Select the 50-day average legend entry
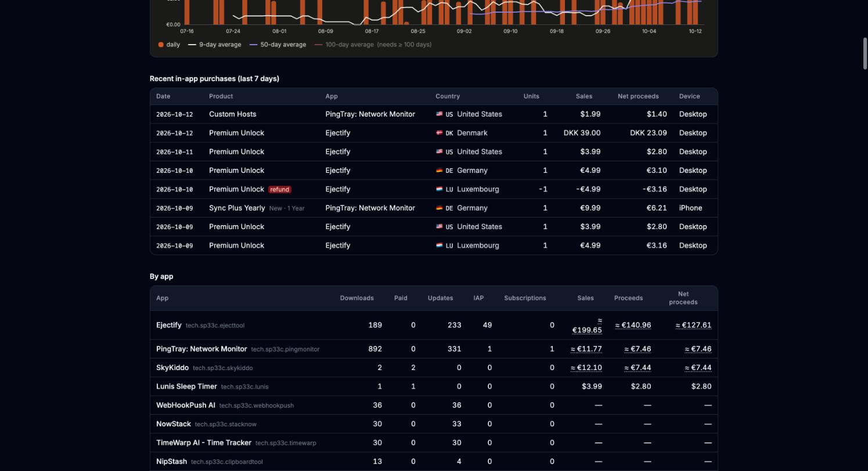This screenshot has width=868, height=471. [278, 45]
